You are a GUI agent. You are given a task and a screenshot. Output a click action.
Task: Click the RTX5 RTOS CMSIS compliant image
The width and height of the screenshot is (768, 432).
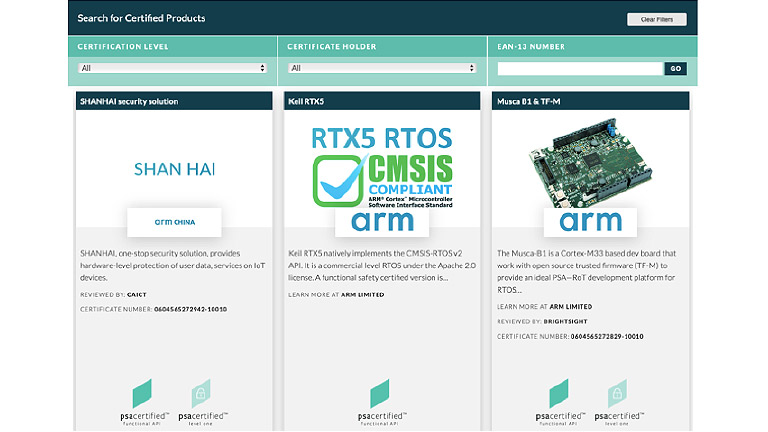pos(382,167)
